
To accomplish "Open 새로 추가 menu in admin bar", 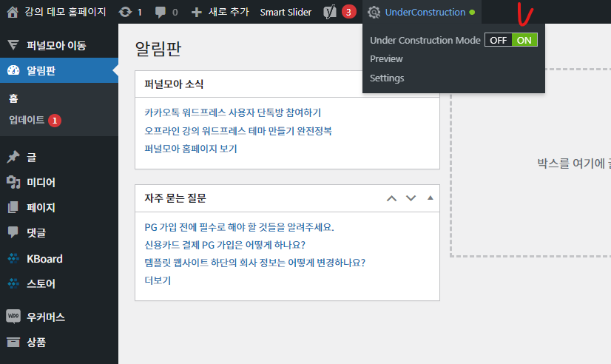I will click(x=229, y=12).
